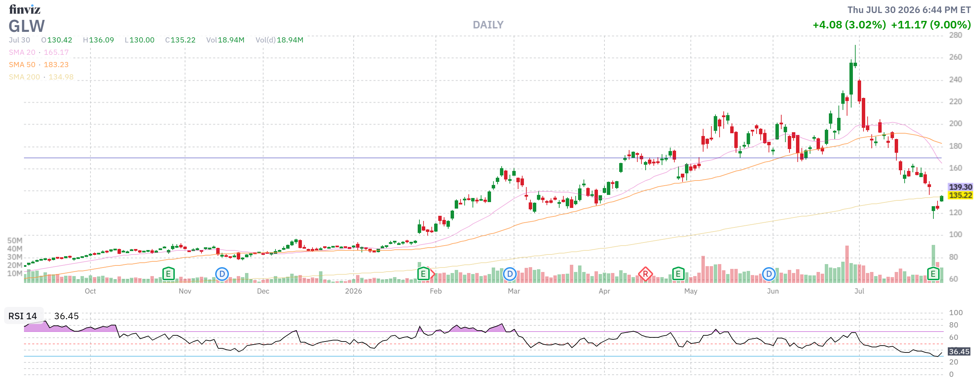The width and height of the screenshot is (980, 385).
Task: Click the high price H136.09
Action: tap(99, 40)
